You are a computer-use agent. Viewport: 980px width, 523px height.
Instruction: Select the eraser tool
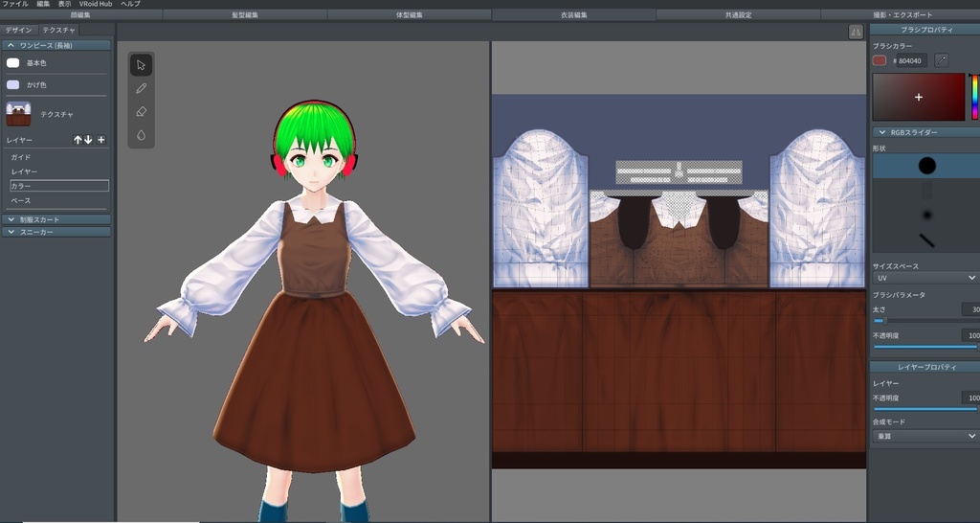click(x=142, y=111)
